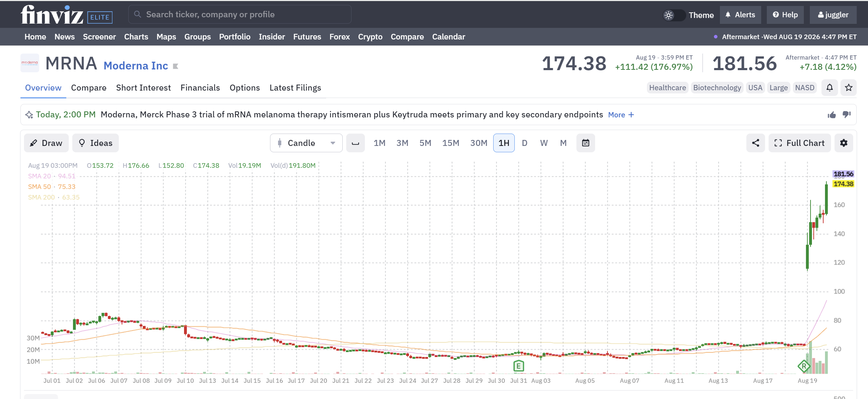
Task: Open Charts in navigation bar
Action: 136,37
